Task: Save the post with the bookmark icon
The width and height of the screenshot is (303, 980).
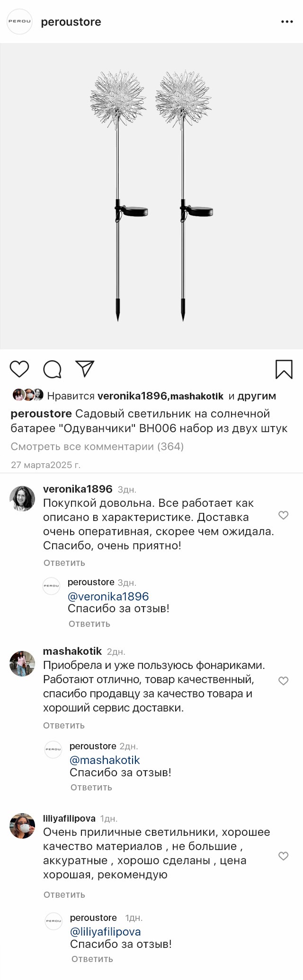Action: click(284, 369)
